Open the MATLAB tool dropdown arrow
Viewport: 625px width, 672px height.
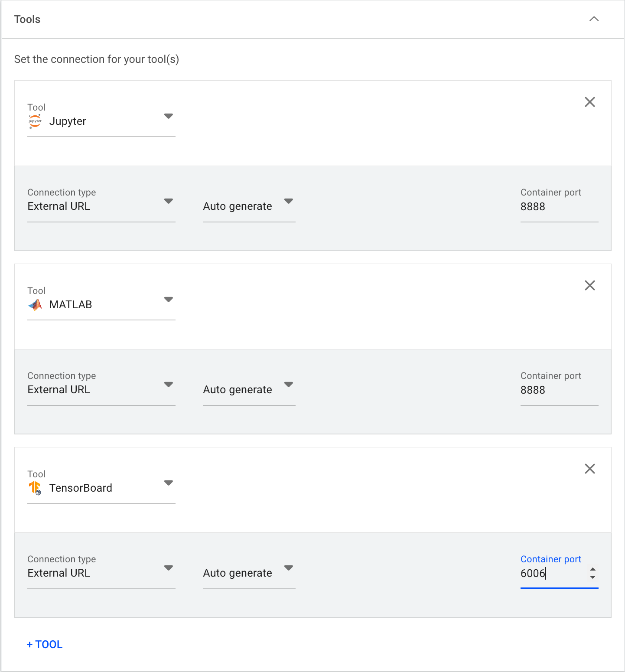pyautogui.click(x=169, y=300)
